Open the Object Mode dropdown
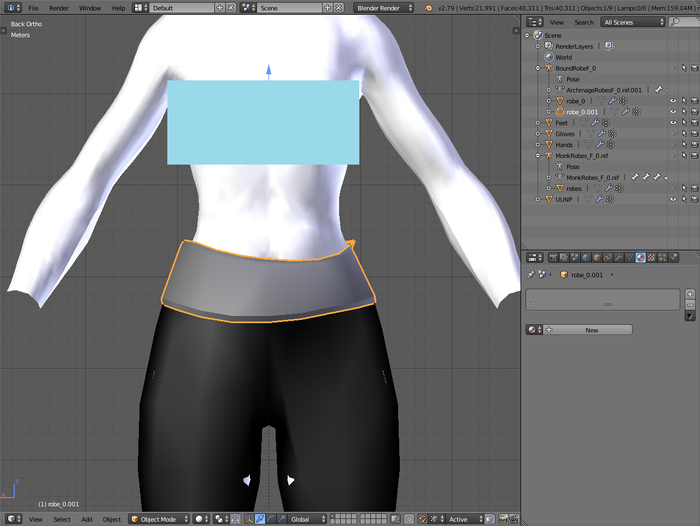 160,519
